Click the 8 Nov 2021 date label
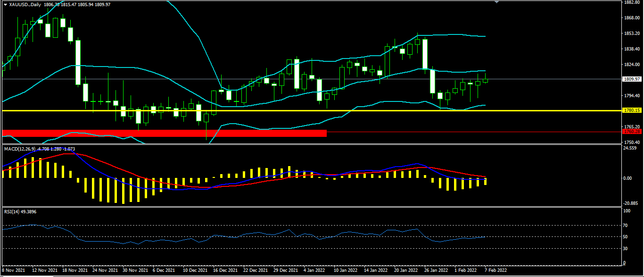Screen dimensions: 644x277 click(x=14, y=271)
